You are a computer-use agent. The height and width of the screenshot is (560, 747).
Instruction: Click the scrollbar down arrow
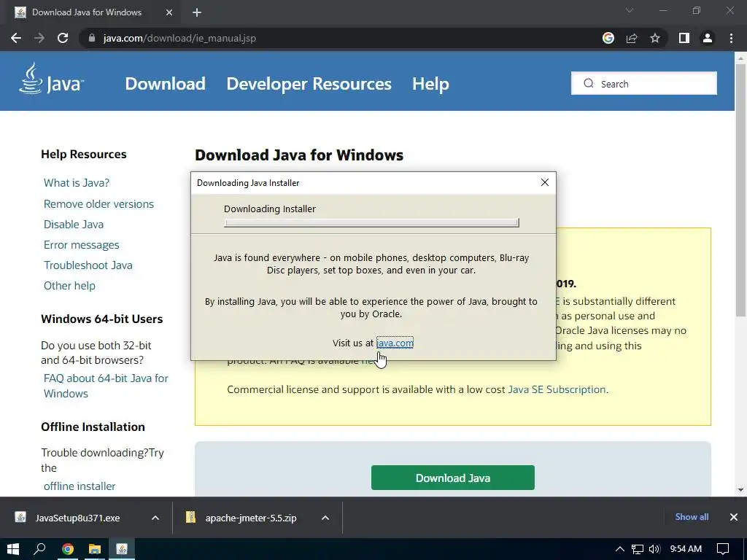(740, 489)
